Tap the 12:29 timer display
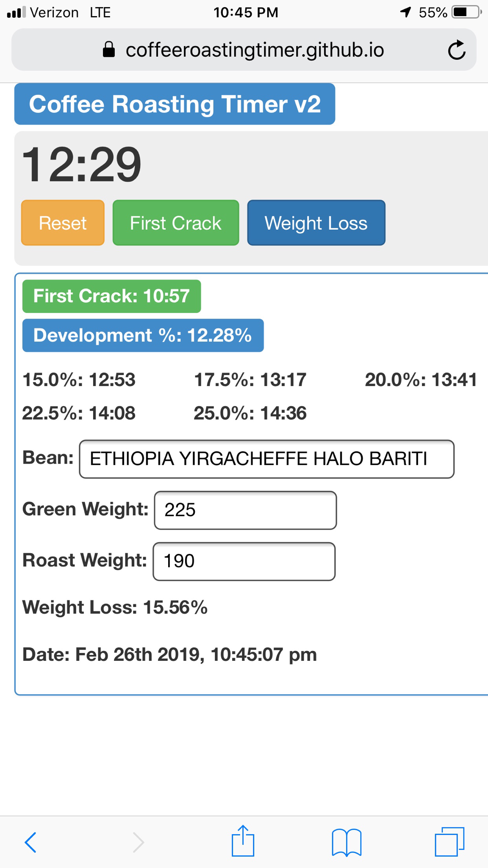 pos(81,164)
